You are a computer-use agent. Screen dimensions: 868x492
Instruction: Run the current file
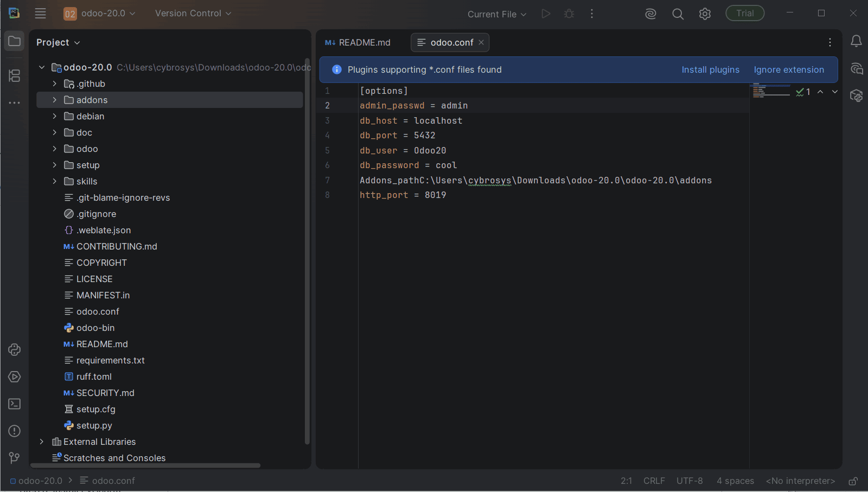coord(546,14)
